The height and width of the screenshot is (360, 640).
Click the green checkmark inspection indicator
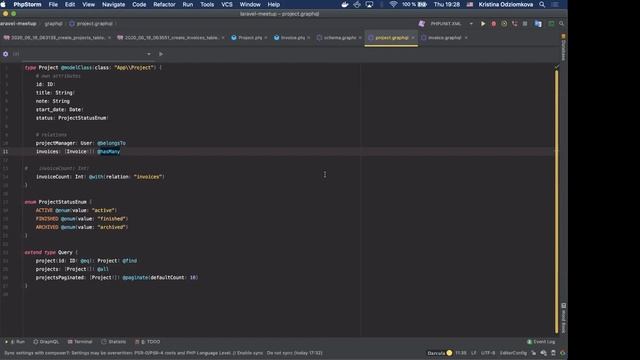pyautogui.click(x=556, y=67)
